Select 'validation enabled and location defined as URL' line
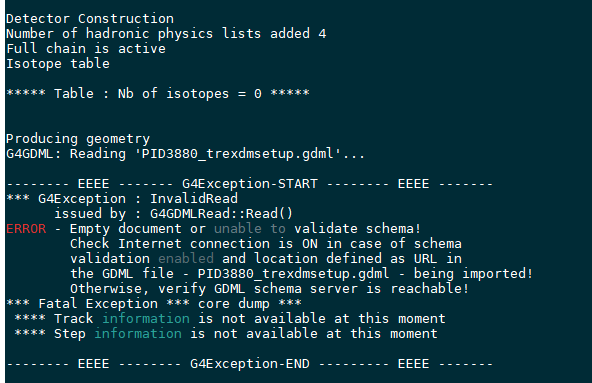 pyautogui.click(x=266, y=259)
